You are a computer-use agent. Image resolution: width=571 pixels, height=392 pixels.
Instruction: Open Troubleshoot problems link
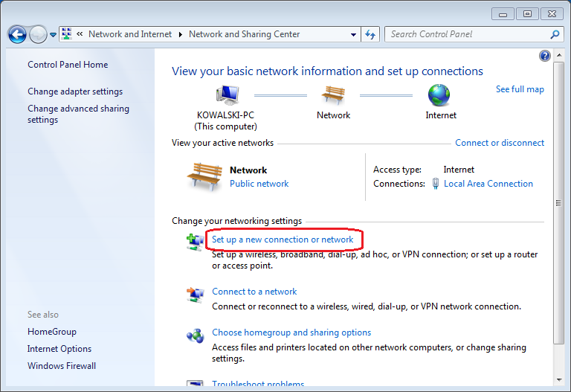[x=258, y=384]
